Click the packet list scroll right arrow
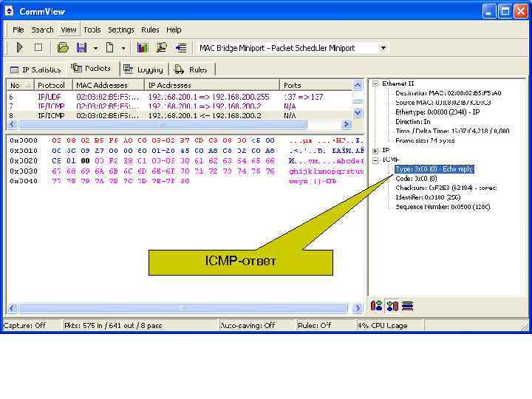 (x=346, y=124)
